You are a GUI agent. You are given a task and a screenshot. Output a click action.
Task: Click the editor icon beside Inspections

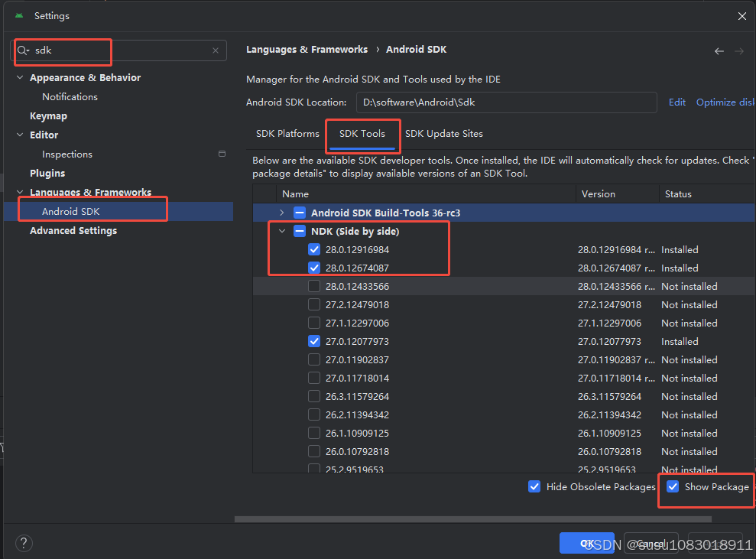click(222, 153)
